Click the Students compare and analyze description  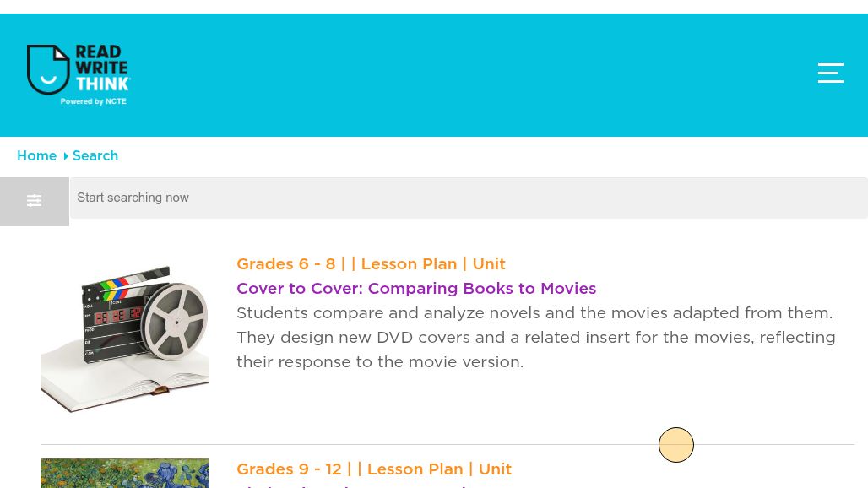pyautogui.click(x=536, y=338)
